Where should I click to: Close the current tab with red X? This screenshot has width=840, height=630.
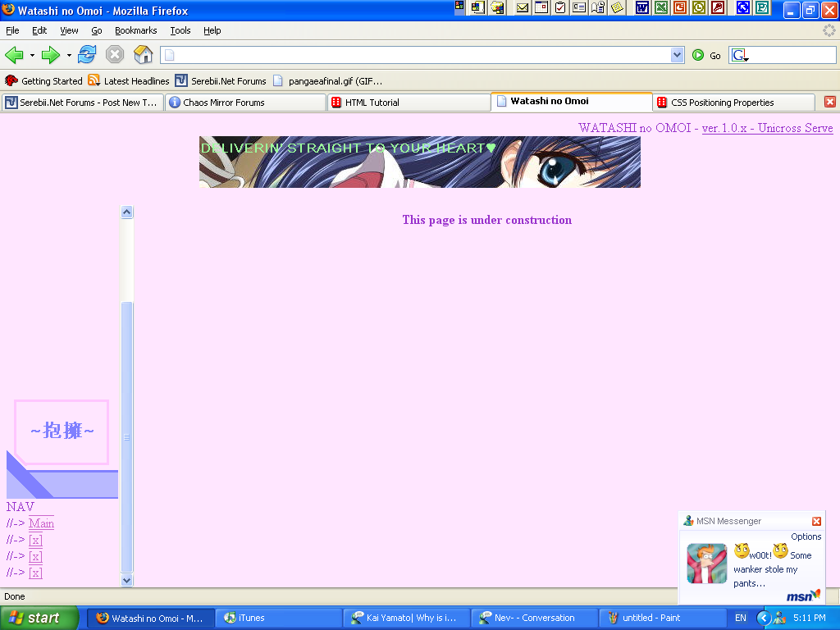point(830,102)
